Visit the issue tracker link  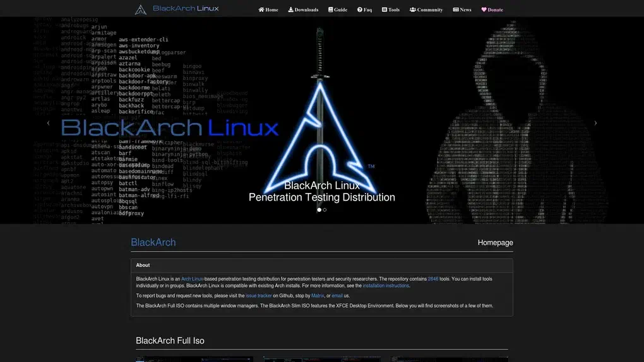259,296
